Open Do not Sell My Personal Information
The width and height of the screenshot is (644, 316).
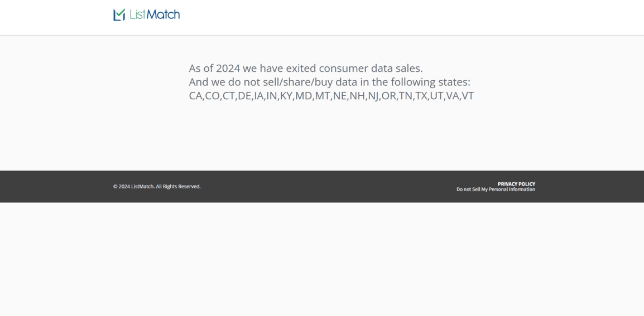(496, 189)
